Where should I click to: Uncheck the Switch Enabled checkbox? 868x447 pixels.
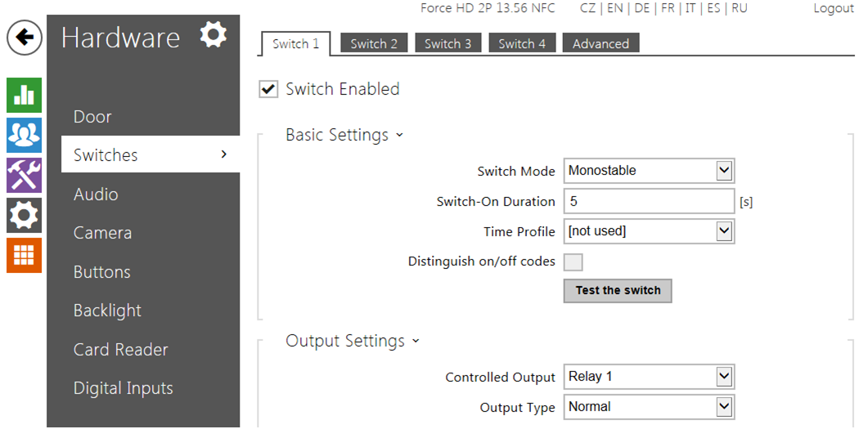[268, 89]
